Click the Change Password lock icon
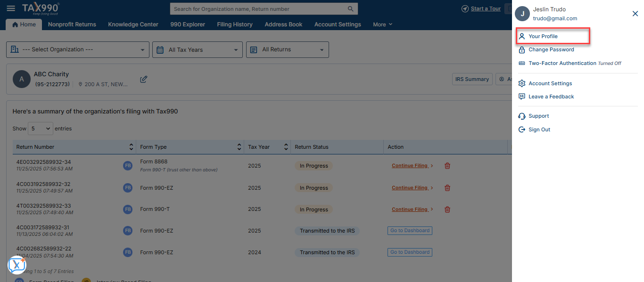Image resolution: width=644 pixels, height=282 pixels. (522, 49)
